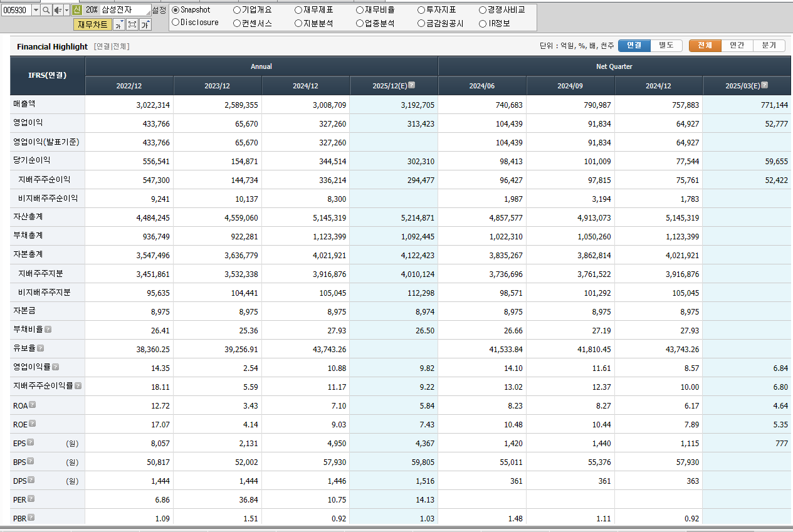The width and height of the screenshot is (793, 532).
Task: Click the help icon next to EPS
Action: 30,442
